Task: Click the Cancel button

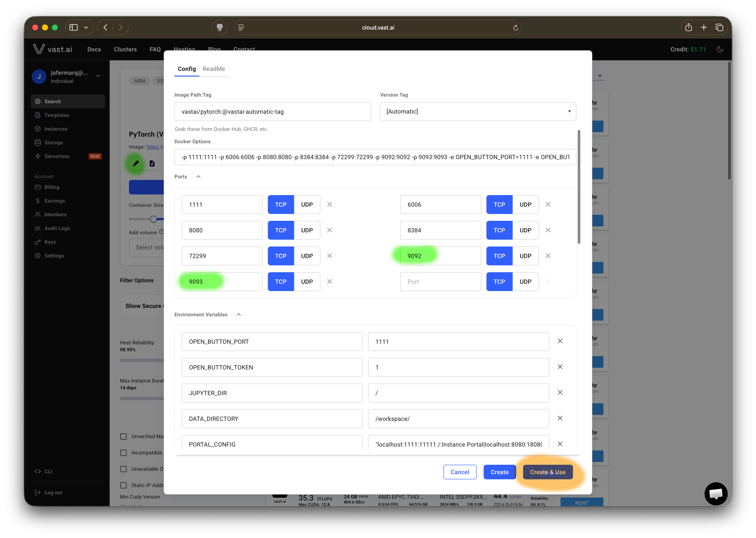Action: [x=459, y=472]
